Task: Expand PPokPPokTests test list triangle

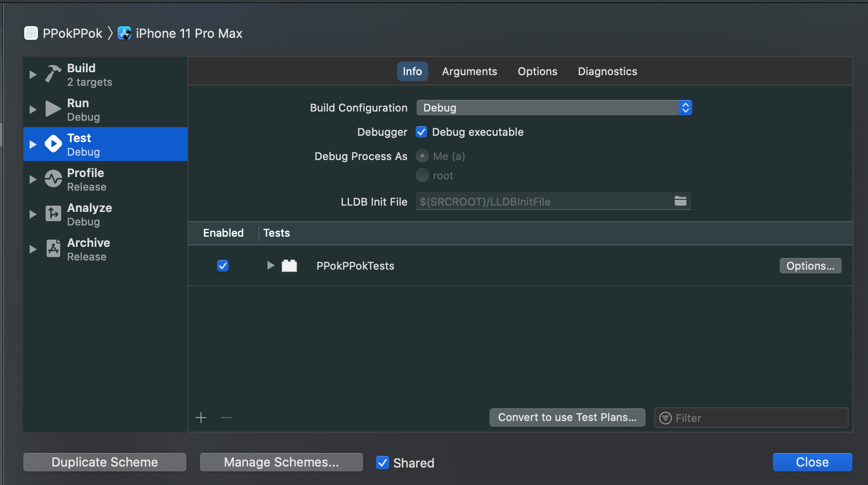Action: [270, 265]
